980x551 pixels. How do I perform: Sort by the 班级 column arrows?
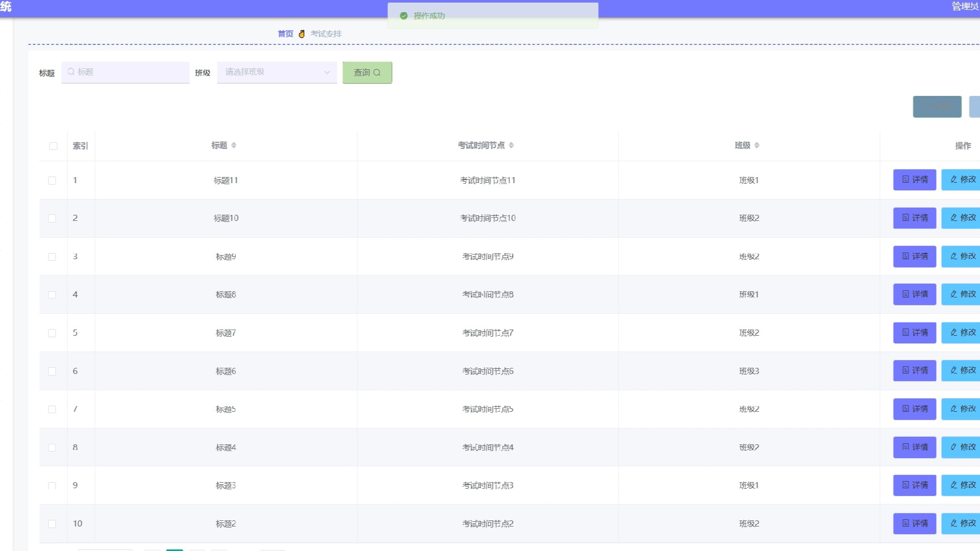[x=757, y=145]
